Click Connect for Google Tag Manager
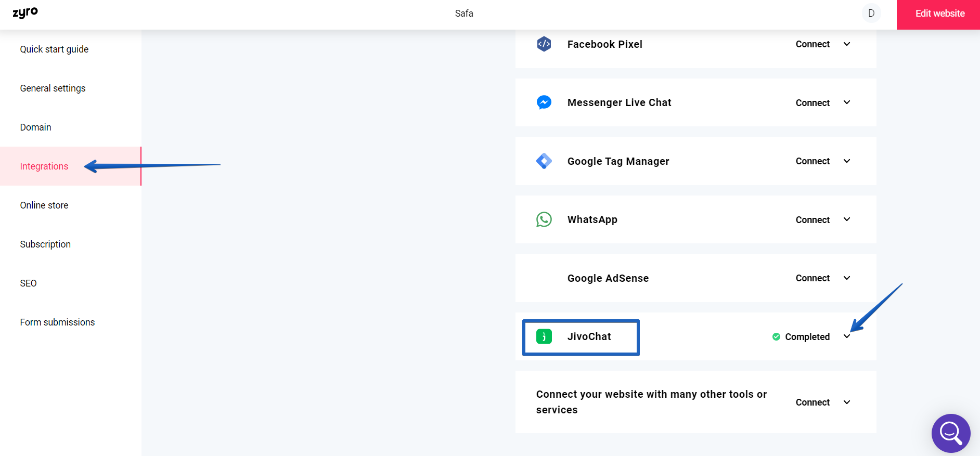 pyautogui.click(x=813, y=161)
